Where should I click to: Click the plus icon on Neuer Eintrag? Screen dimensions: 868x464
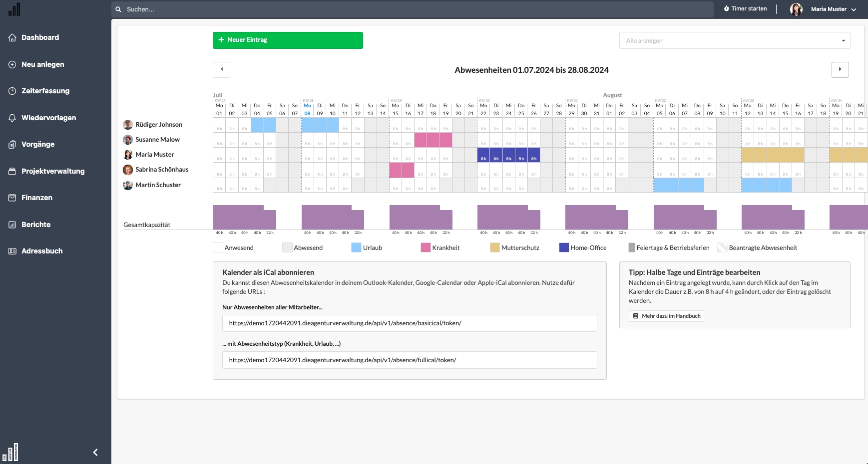point(221,40)
